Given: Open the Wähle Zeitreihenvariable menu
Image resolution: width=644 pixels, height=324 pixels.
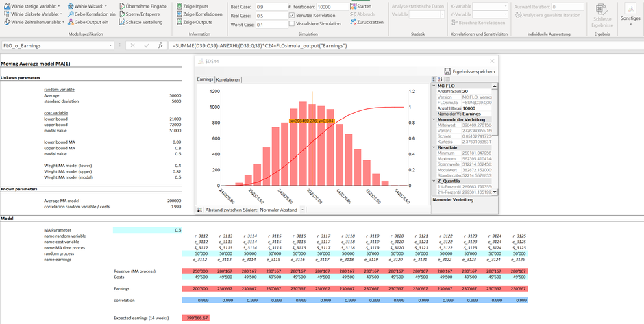Looking at the screenshot, I should pyautogui.click(x=34, y=22).
